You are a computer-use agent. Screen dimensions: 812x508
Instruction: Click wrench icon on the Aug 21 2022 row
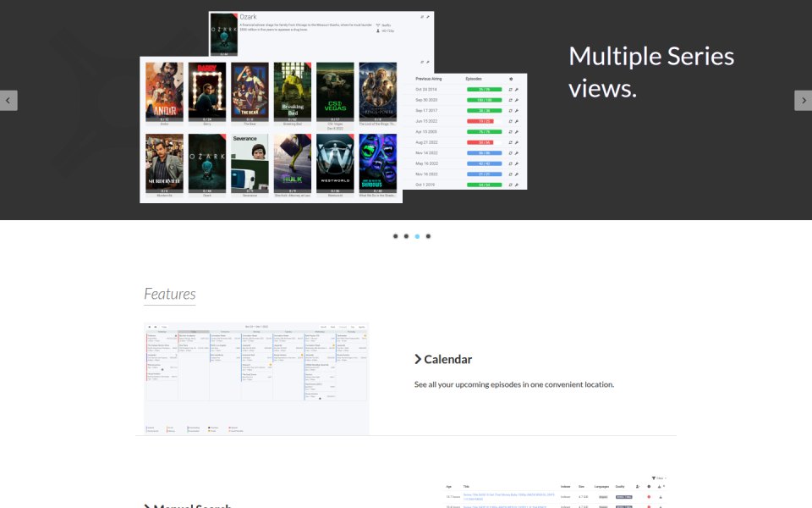[x=516, y=142]
